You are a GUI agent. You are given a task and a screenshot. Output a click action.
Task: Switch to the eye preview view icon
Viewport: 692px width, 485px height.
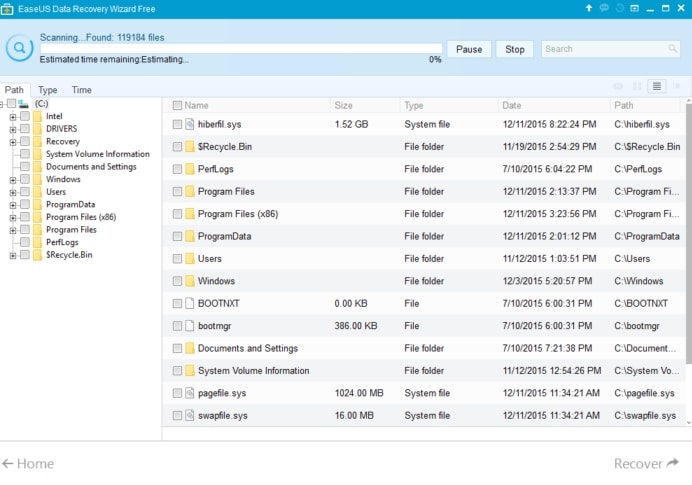point(618,86)
